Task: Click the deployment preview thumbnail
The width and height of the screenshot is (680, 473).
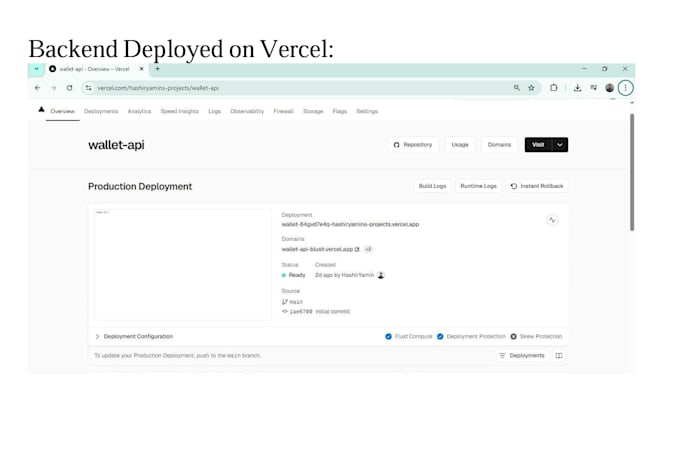Action: click(x=183, y=265)
